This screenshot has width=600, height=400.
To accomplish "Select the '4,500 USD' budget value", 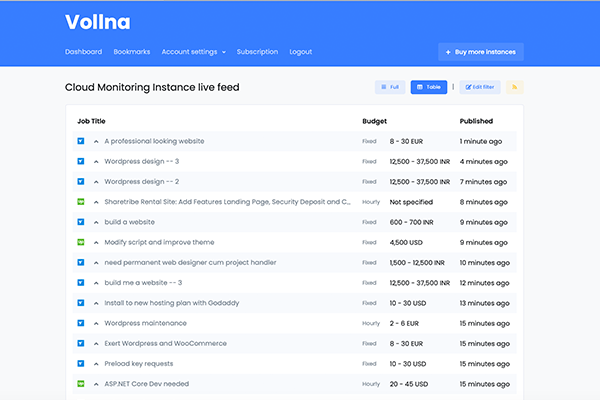I will coord(406,242).
